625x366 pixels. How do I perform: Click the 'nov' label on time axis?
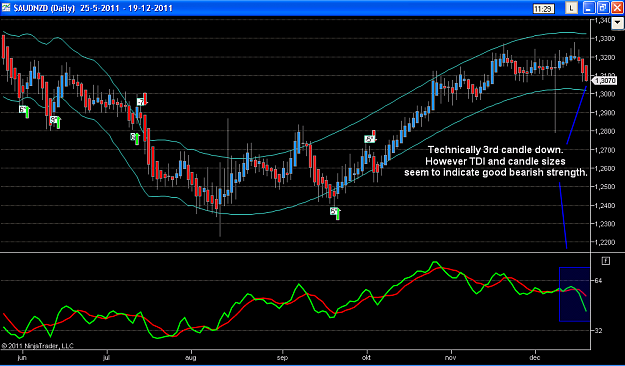point(452,358)
